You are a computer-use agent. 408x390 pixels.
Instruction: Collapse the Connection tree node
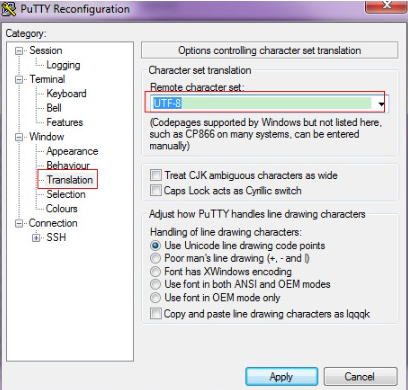pyautogui.click(x=19, y=223)
